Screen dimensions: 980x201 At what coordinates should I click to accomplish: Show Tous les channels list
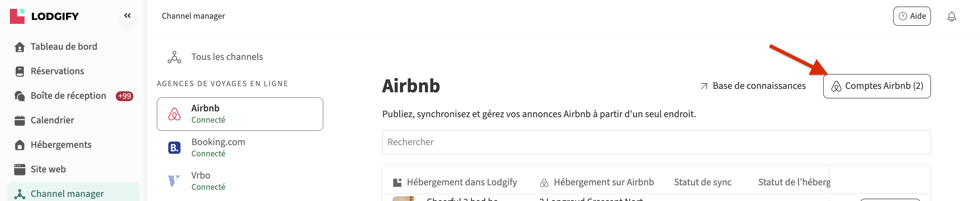point(227,57)
